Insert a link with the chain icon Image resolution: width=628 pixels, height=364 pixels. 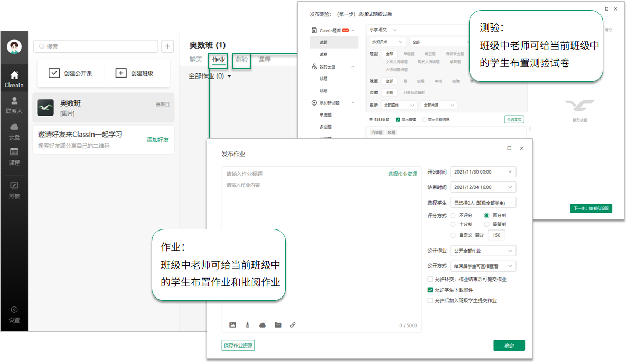coord(293,325)
